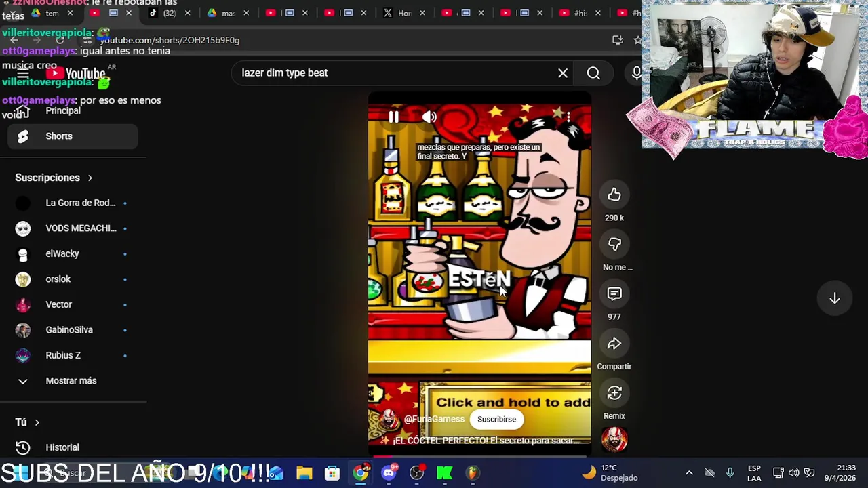
Task: Click the Remix icon
Action: tap(614, 393)
